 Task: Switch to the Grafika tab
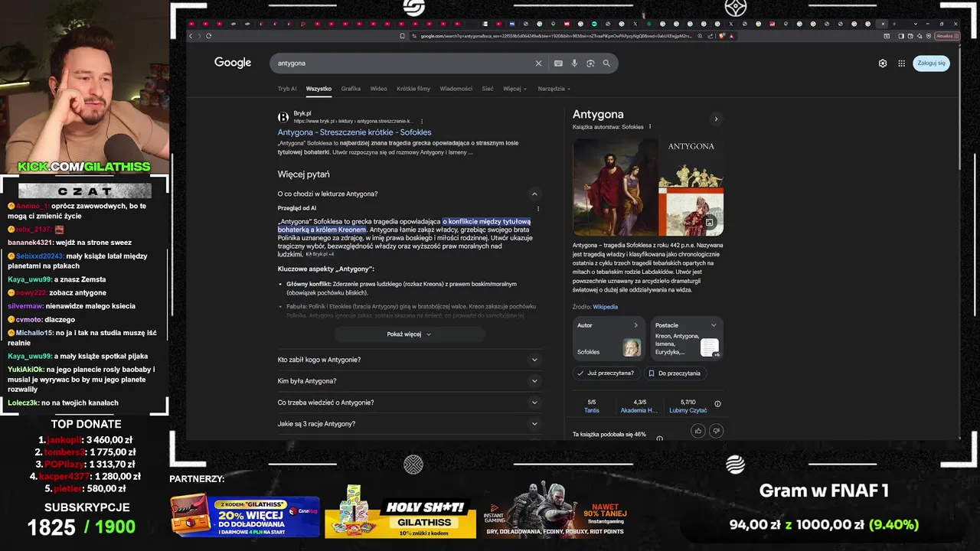coord(351,89)
